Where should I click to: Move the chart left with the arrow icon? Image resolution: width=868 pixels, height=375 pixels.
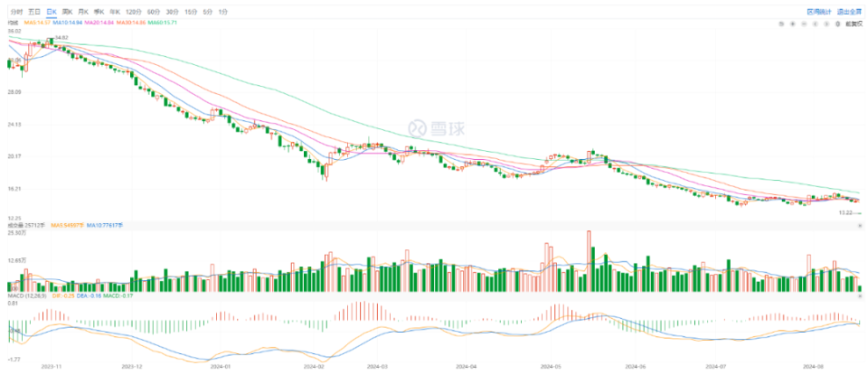816,23
